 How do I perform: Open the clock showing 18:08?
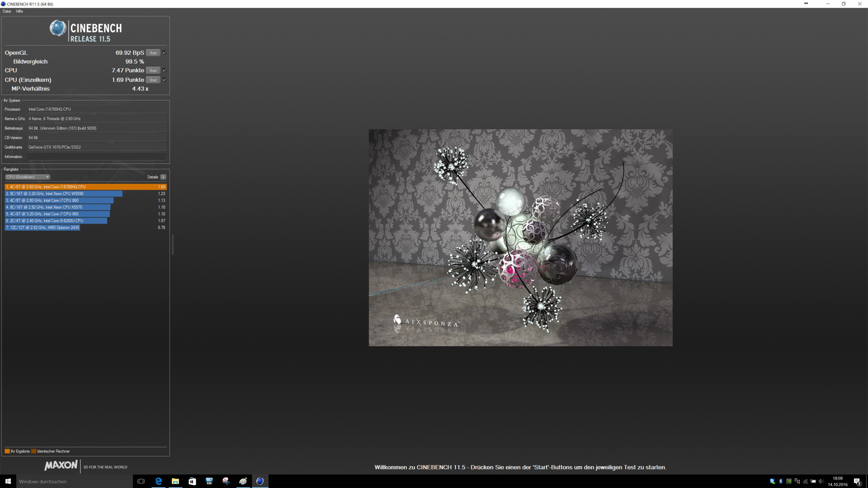838,481
